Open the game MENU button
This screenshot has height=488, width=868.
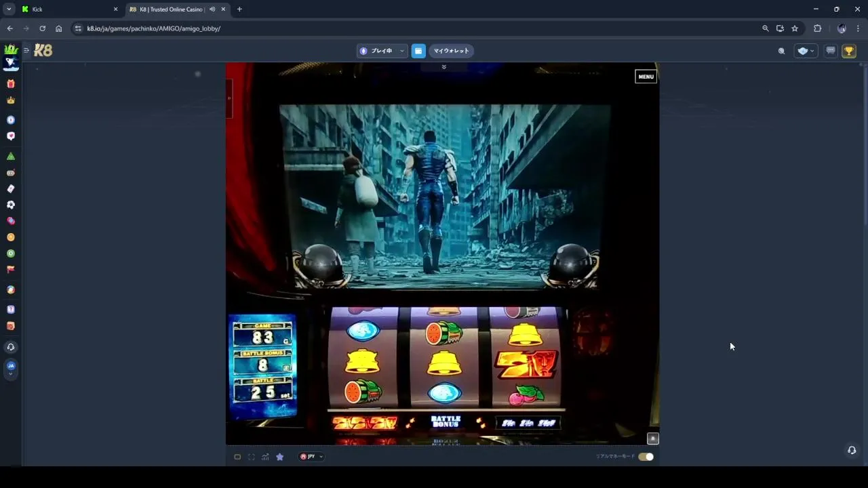(x=646, y=77)
